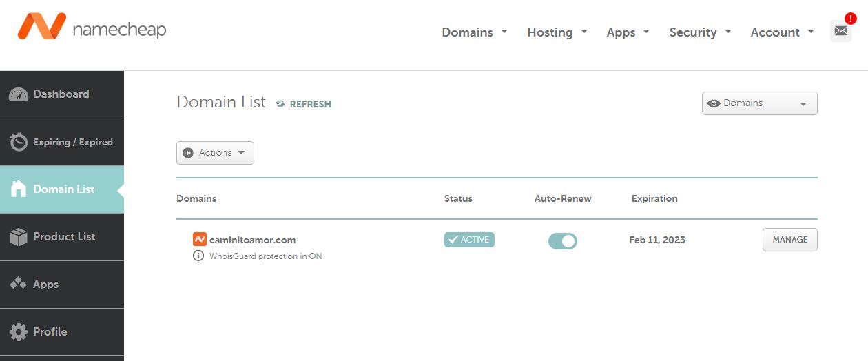Expand the Domains top menu
The image size is (868, 361).
(474, 32)
